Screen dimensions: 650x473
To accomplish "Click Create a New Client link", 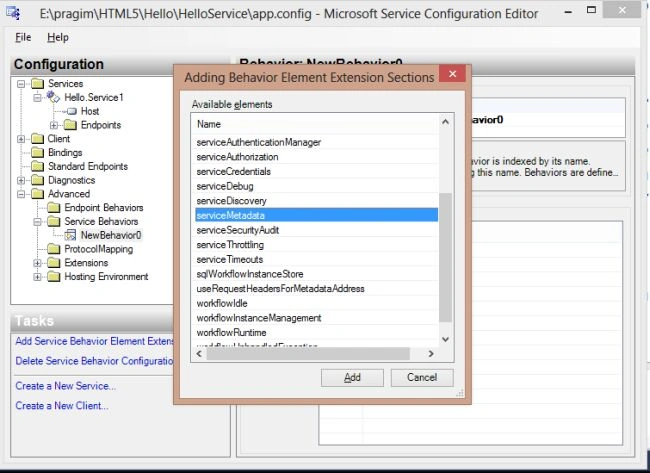I will [62, 405].
